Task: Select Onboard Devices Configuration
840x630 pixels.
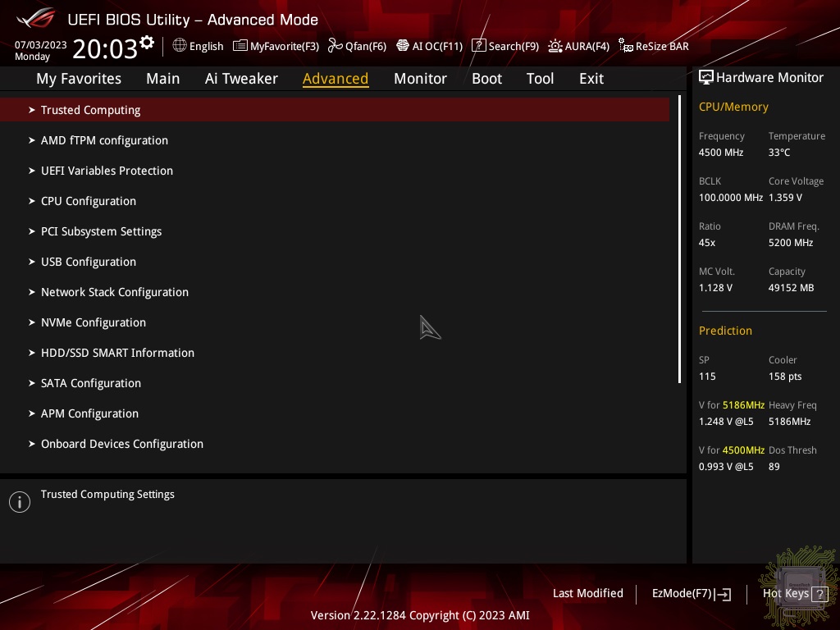Action: [x=122, y=444]
